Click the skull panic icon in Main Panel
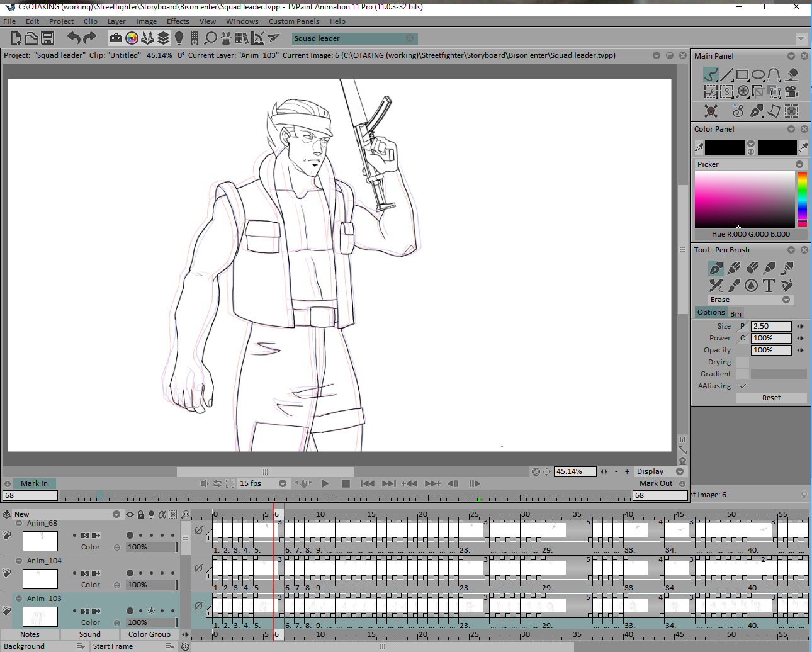812x652 pixels. (711, 111)
